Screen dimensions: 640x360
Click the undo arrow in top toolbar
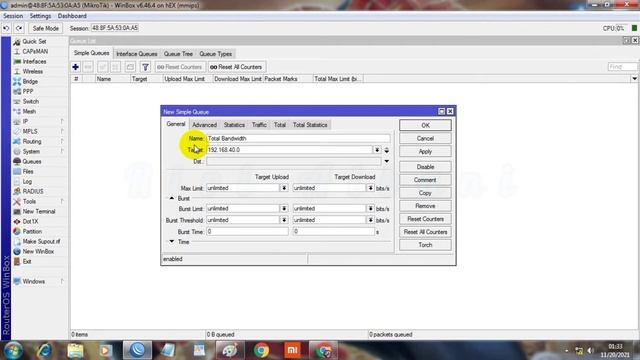(x=6, y=29)
